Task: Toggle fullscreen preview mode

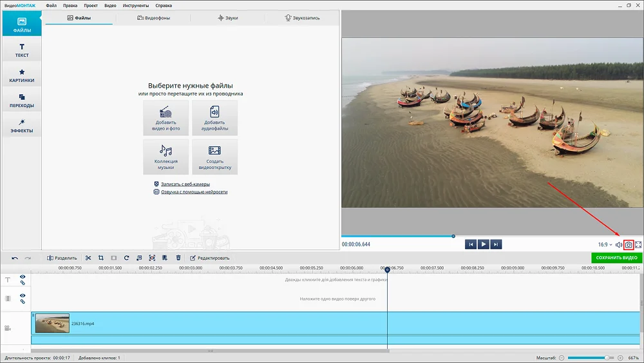Action: pyautogui.click(x=638, y=244)
